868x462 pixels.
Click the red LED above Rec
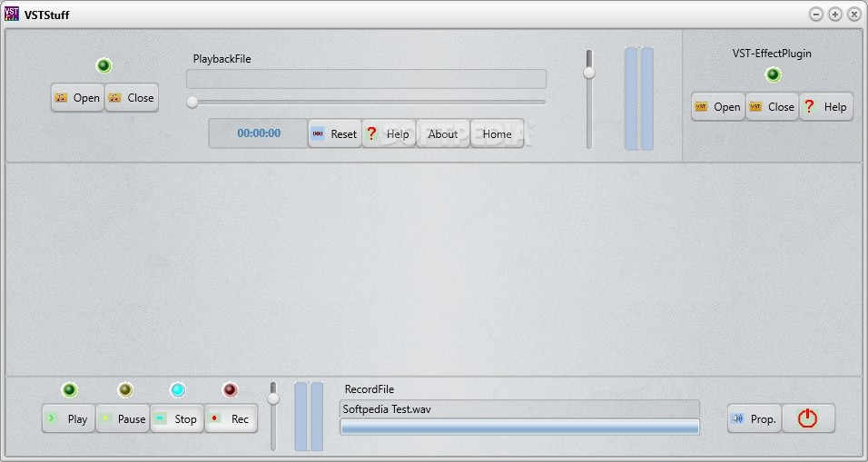230,390
